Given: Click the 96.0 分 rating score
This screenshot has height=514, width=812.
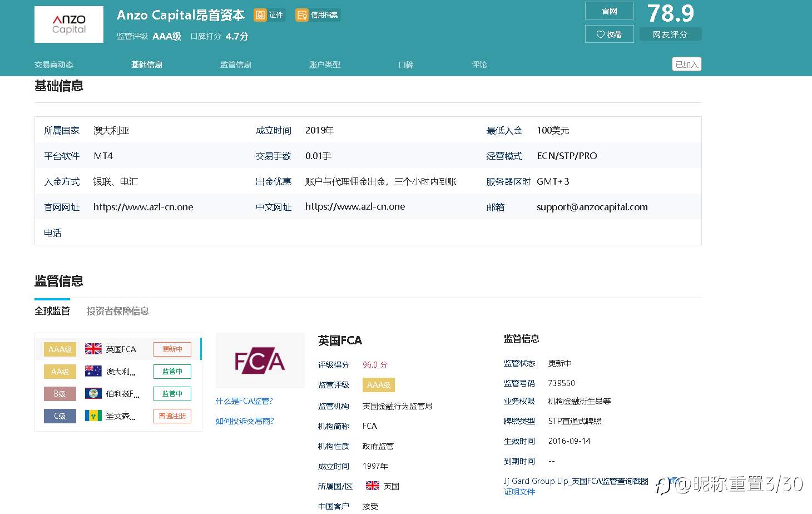Looking at the screenshot, I should click(375, 365).
